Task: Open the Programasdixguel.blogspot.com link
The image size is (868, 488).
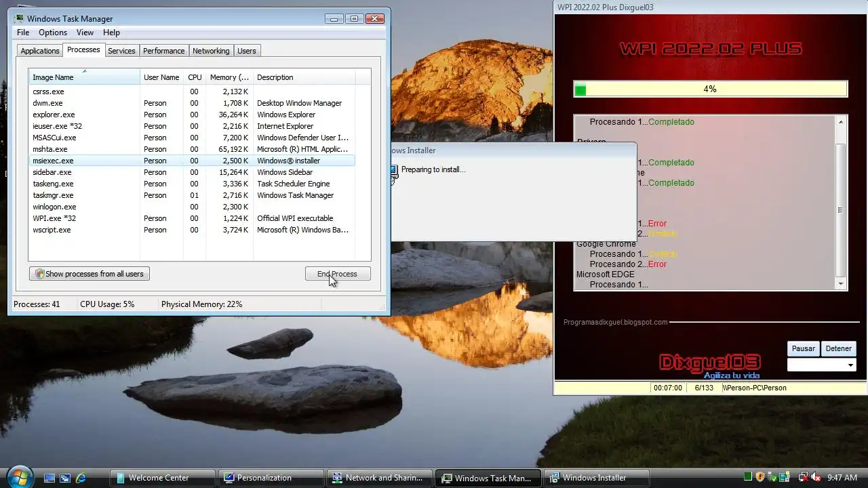Action: point(616,322)
